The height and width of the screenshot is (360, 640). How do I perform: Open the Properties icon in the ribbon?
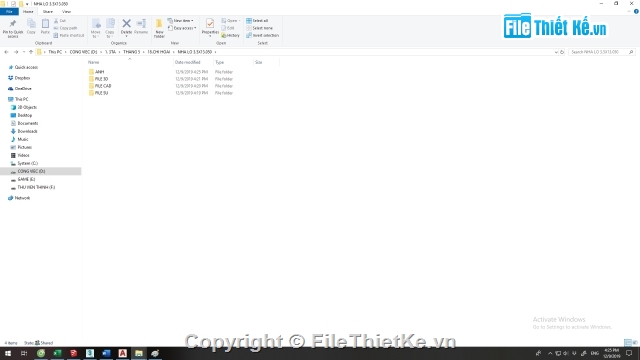[x=210, y=24]
